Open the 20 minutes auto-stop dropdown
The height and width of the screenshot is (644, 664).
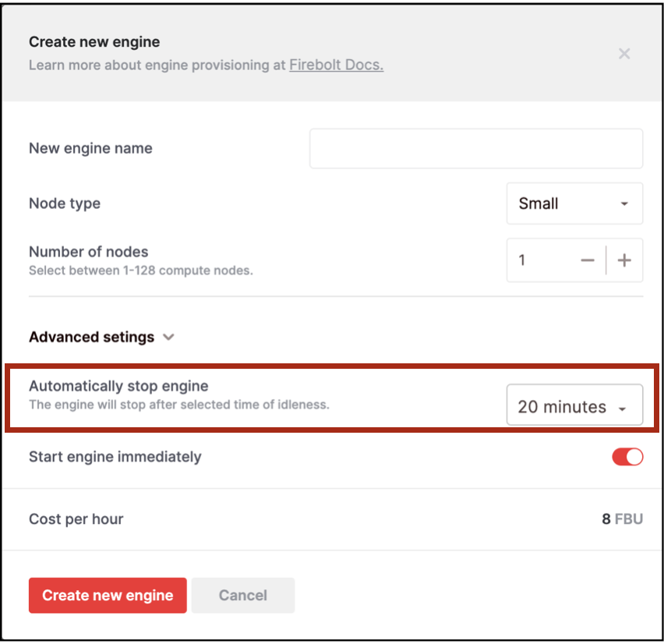click(x=574, y=405)
